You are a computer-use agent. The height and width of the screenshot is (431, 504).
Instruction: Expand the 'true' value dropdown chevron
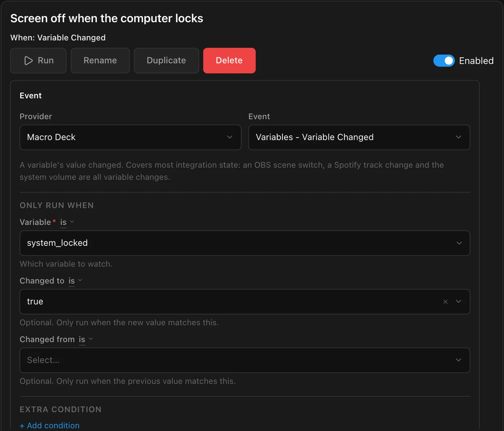[459, 302]
